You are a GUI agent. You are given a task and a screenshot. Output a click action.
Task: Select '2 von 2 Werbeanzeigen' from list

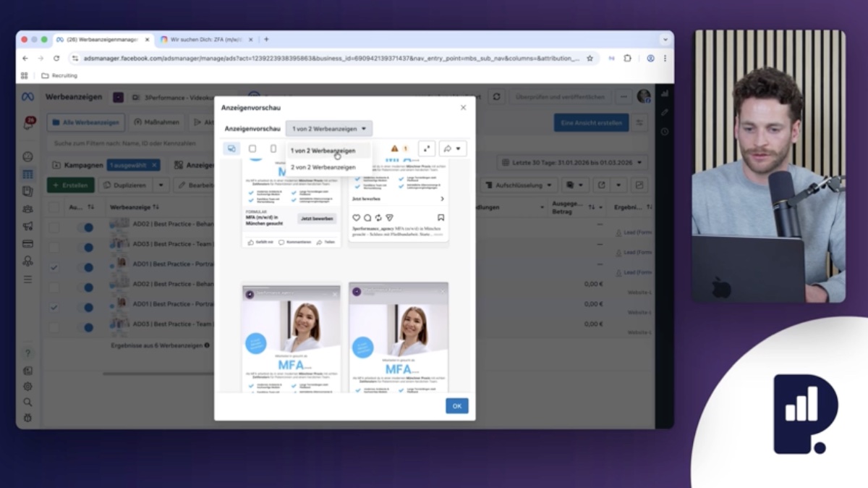click(323, 167)
